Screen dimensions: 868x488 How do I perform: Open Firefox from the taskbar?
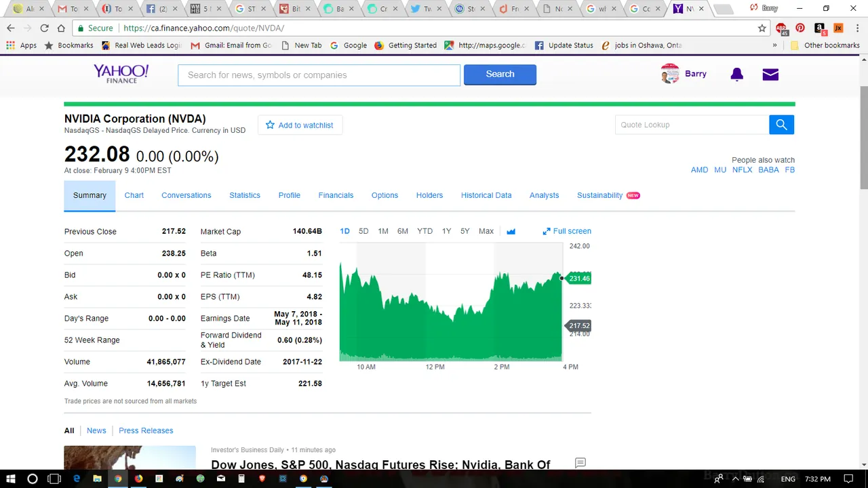[138, 479]
